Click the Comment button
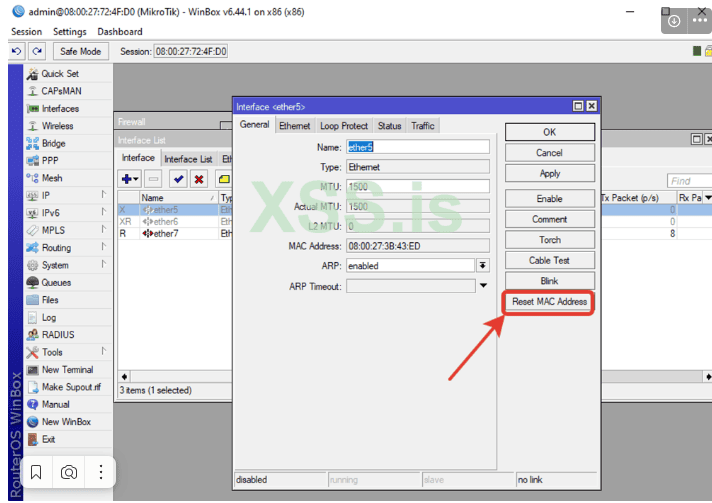 (x=549, y=219)
